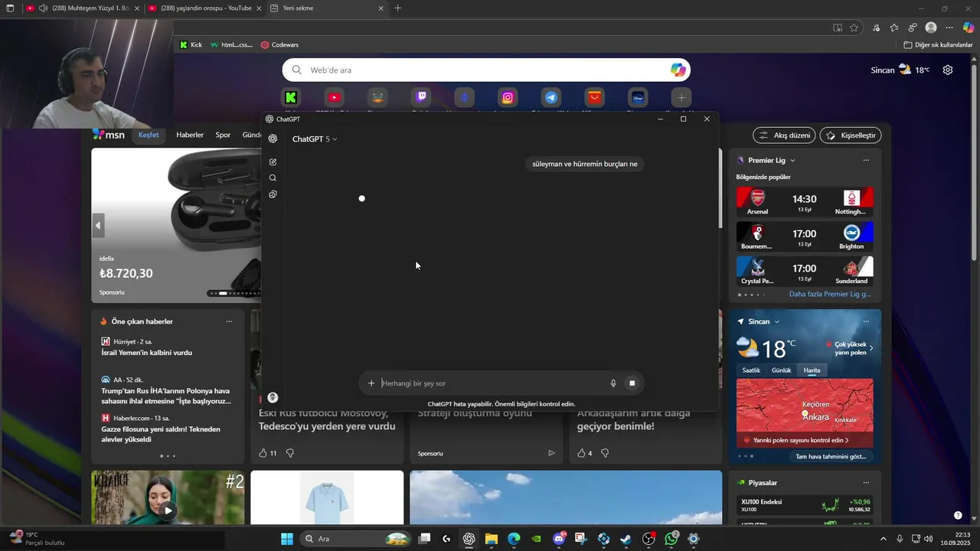Open Piyasalar card more options
This screenshot has width=980, height=551.
(866, 483)
